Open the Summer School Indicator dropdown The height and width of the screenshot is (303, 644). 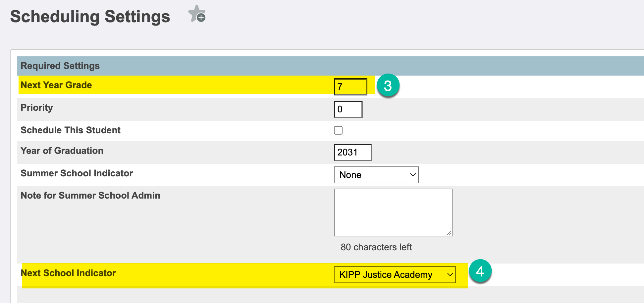pyautogui.click(x=376, y=175)
